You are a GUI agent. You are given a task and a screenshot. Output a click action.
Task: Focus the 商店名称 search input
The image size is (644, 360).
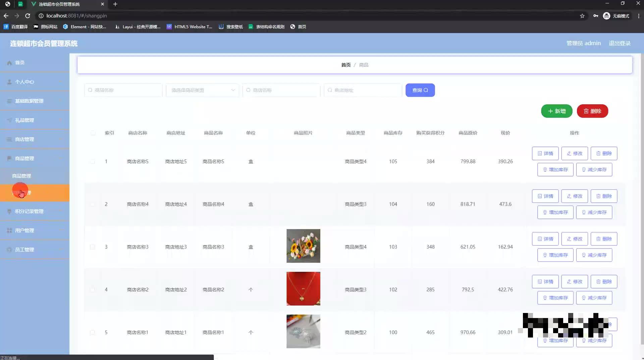coord(281,90)
